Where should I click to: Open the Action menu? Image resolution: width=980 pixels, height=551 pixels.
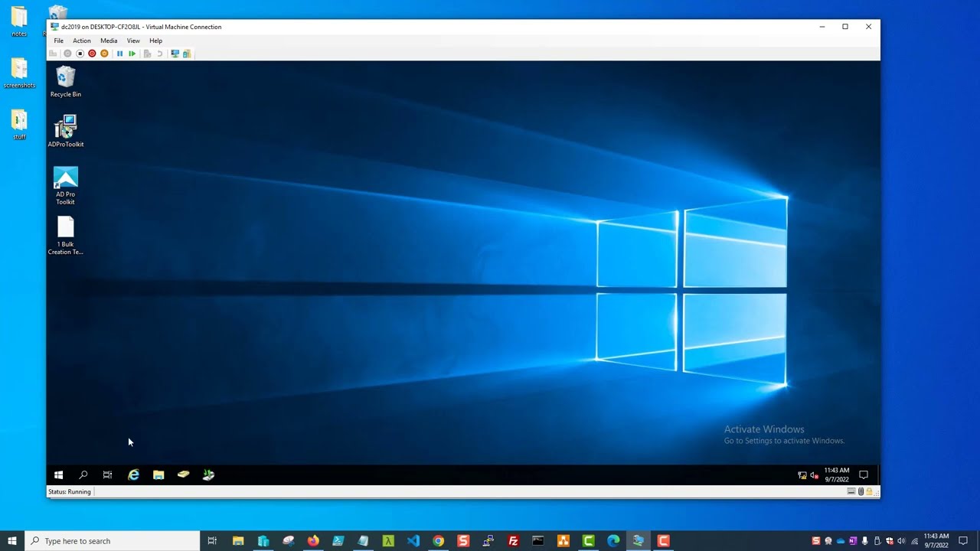[82, 41]
